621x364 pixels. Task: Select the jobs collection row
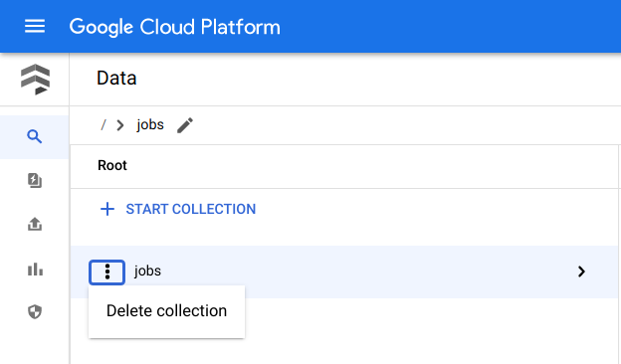[x=344, y=272]
